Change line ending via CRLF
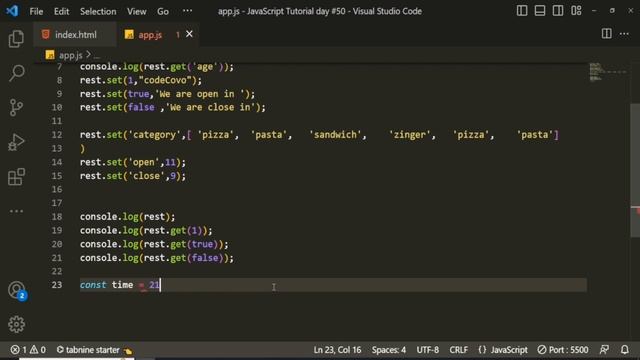The height and width of the screenshot is (360, 640). [x=458, y=350]
